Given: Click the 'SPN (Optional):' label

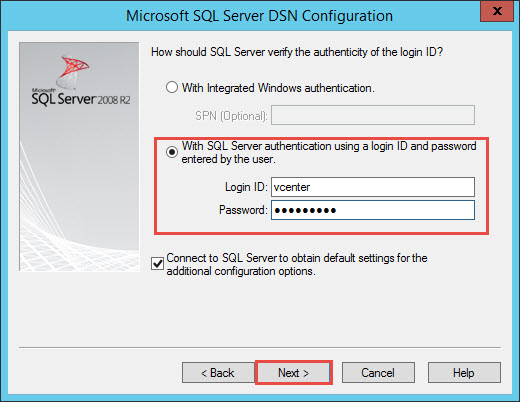Looking at the screenshot, I should tap(231, 116).
